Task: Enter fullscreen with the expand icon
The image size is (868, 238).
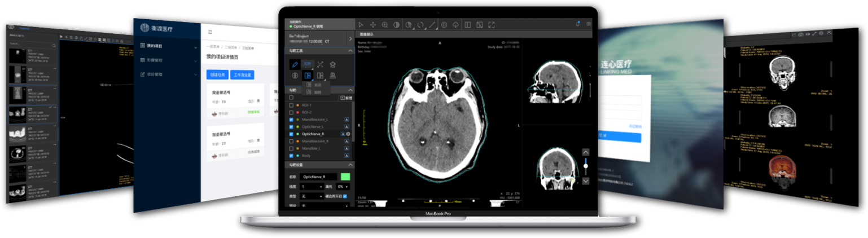Action: pos(492,25)
